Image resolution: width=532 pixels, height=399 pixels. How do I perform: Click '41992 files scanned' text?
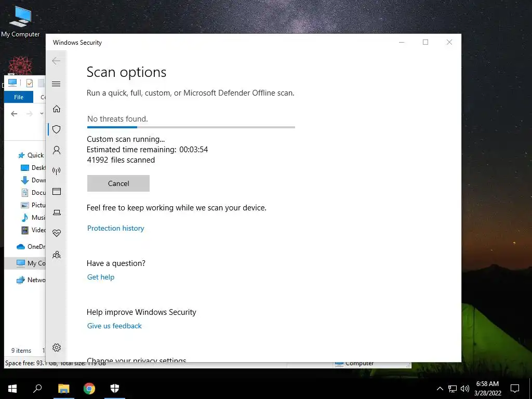[121, 160]
